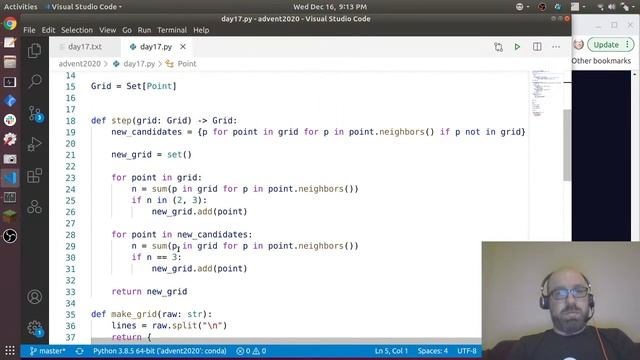Open the network indicator in top bar
The image size is (640, 360).
600,7
